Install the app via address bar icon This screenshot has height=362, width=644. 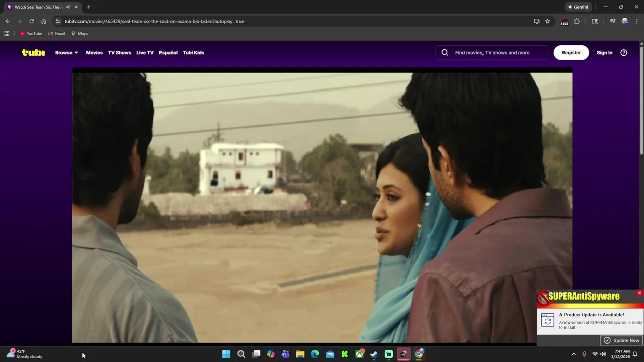coord(537,21)
